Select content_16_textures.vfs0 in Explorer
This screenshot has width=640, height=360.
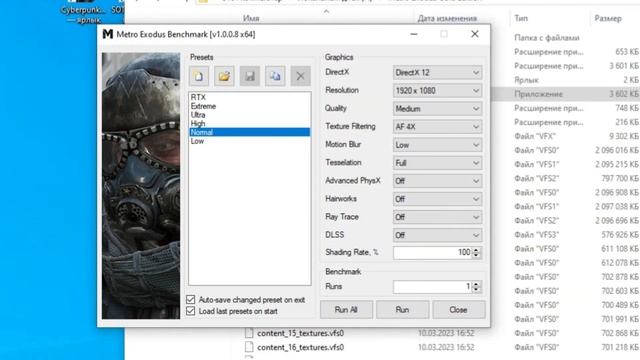point(300,347)
